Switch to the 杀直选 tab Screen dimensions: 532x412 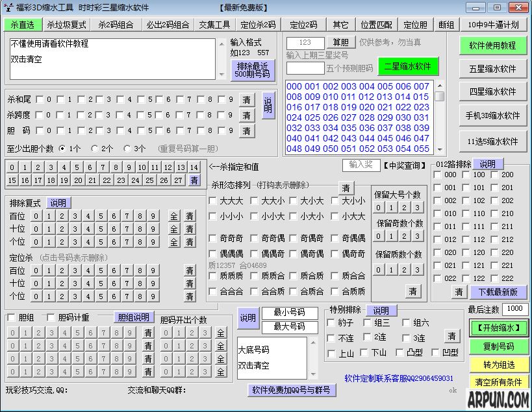[22, 25]
